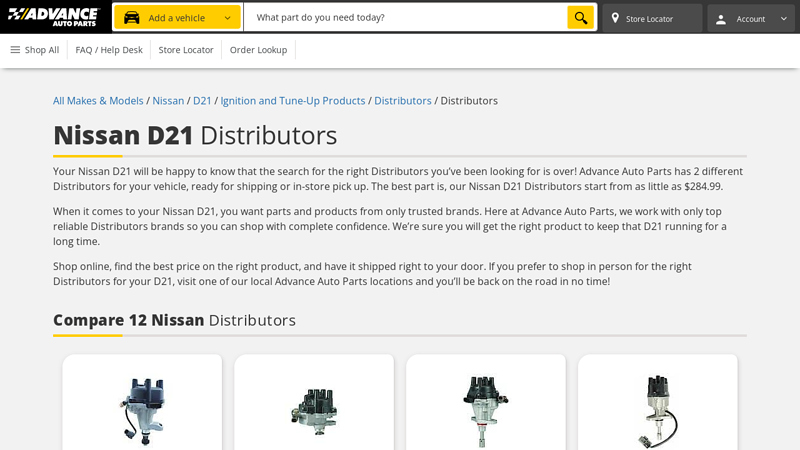Open the blue Distributors breadcrumb link
Viewport: 800px width, 450px height.
(x=403, y=101)
